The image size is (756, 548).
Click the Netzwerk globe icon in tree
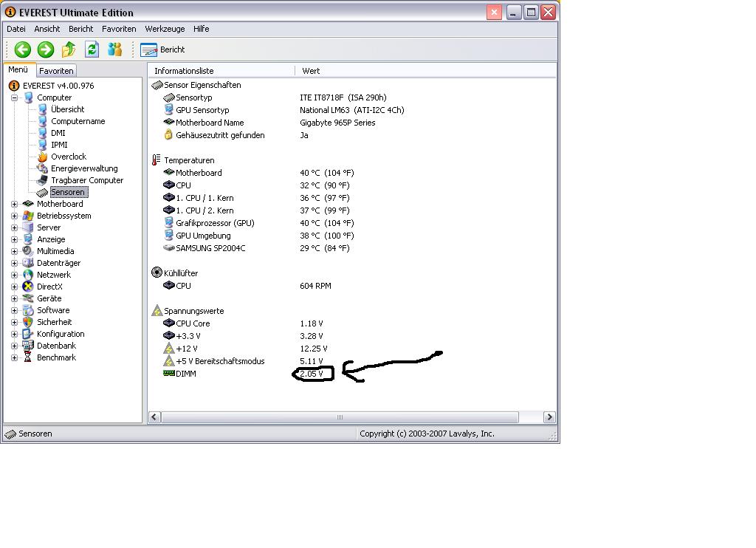(28, 275)
